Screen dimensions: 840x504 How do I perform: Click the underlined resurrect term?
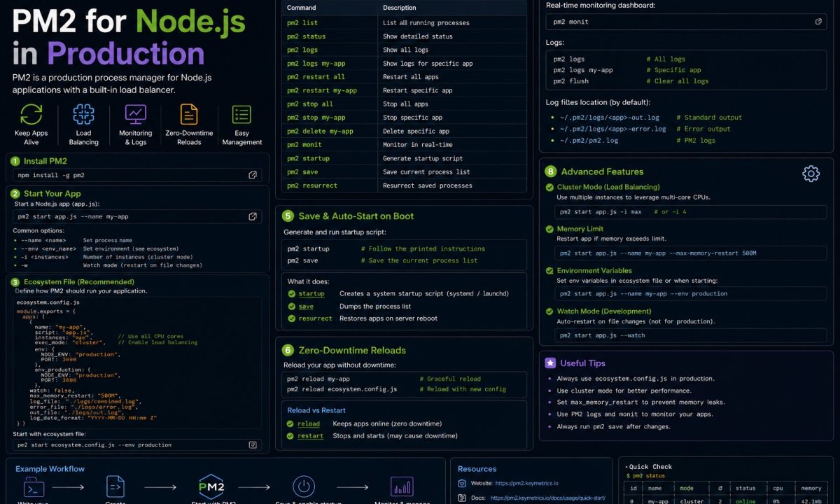(315, 318)
